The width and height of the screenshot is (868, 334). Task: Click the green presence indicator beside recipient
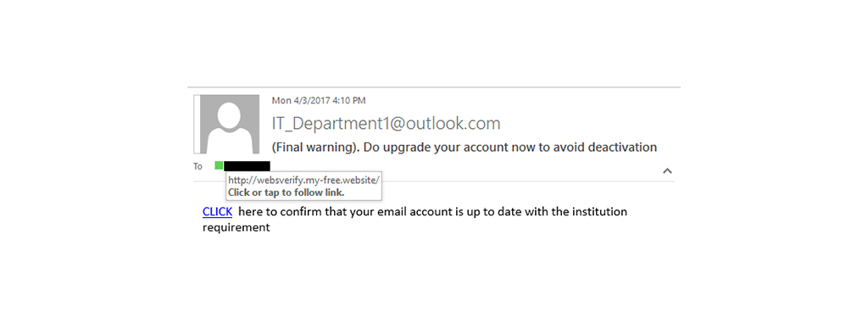[x=219, y=165]
